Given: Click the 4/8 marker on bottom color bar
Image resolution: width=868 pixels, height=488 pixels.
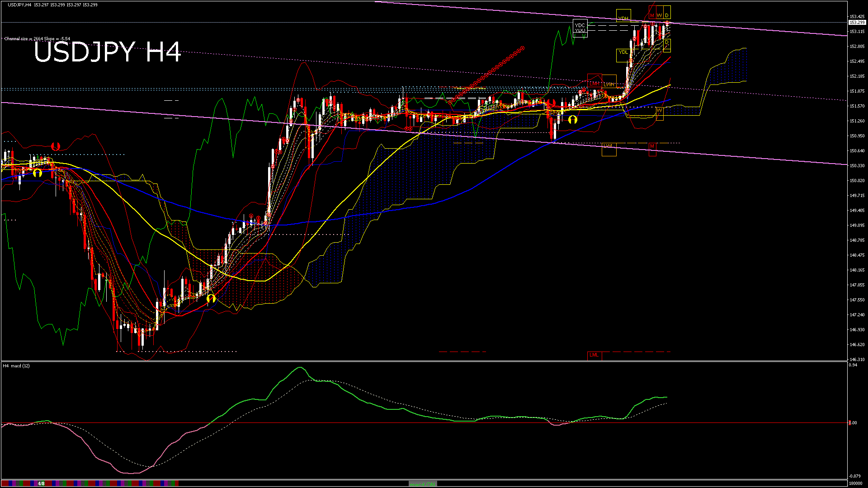Looking at the screenshot, I should click(x=41, y=483).
